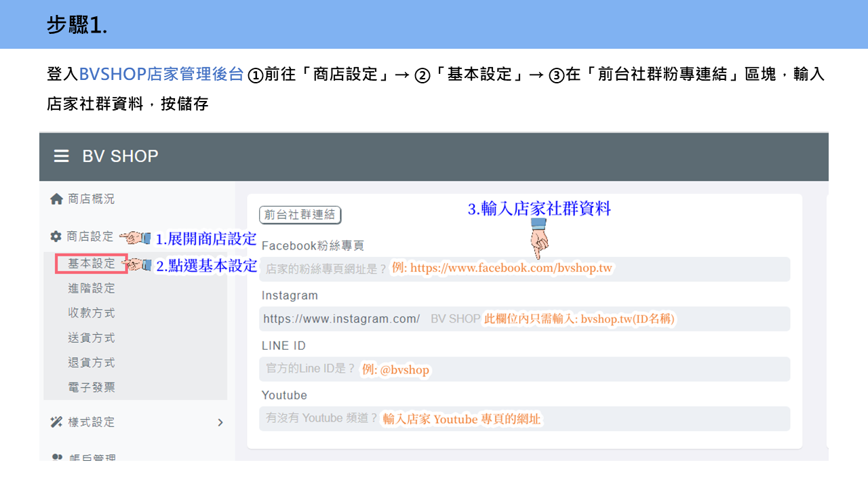This screenshot has width=868, height=488.
Task: Open 送貨方式 settings
Action: click(x=92, y=338)
